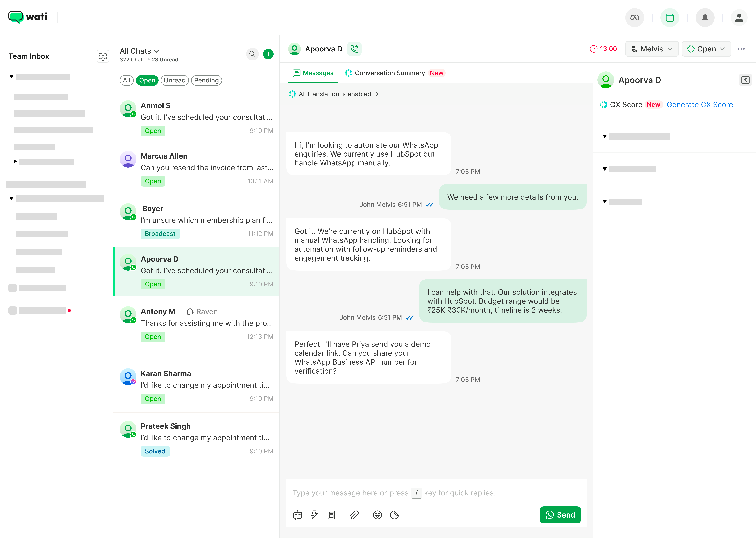Select the Pending filter chip
Image resolution: width=756 pixels, height=538 pixels.
(206, 80)
